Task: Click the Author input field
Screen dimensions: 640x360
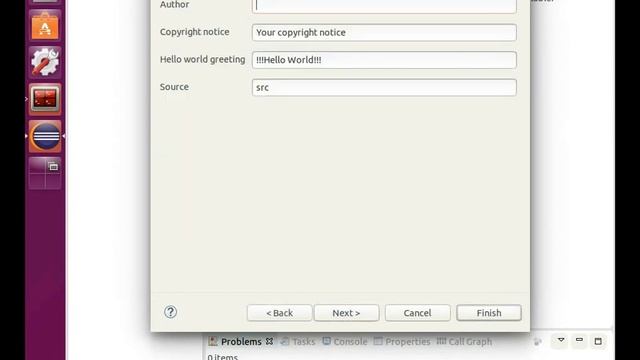Action: [384, 6]
